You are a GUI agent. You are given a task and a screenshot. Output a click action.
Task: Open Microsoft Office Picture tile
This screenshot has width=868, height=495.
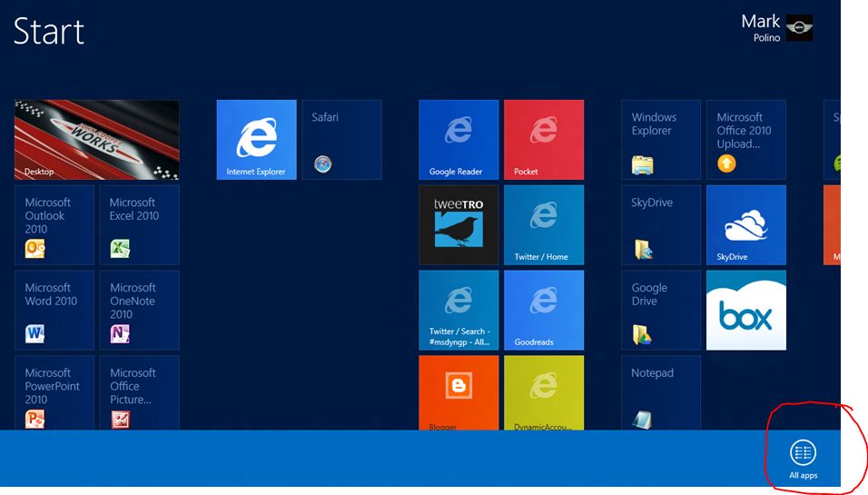[140, 392]
